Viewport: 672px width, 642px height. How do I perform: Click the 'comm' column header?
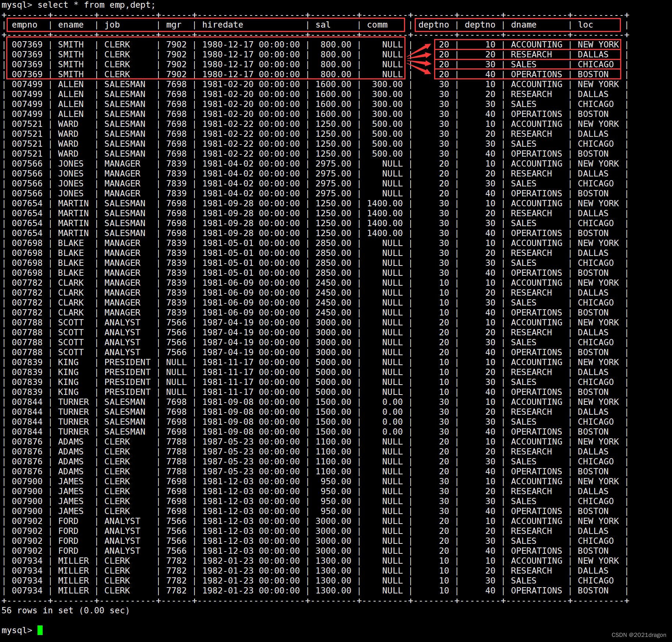(378, 25)
